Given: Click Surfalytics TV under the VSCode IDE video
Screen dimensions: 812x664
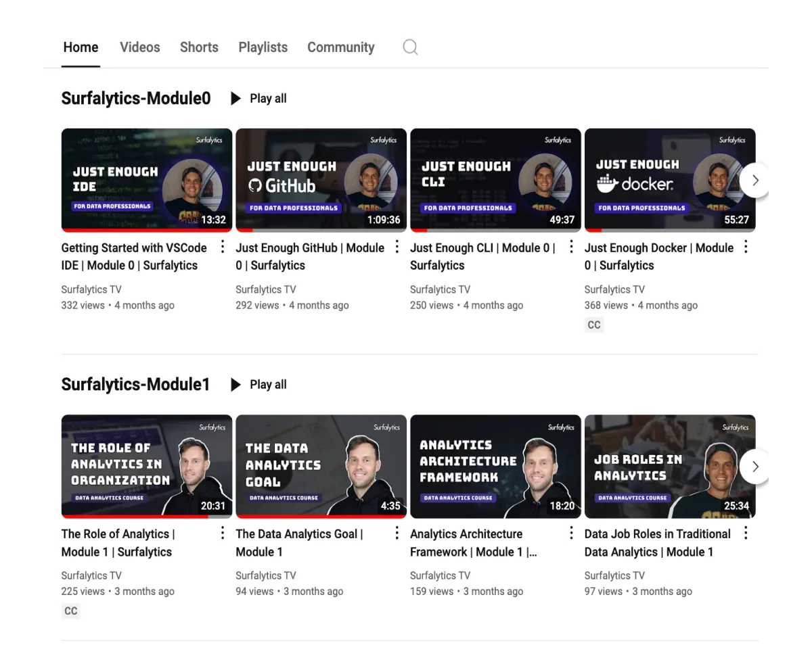Looking at the screenshot, I should pos(91,289).
